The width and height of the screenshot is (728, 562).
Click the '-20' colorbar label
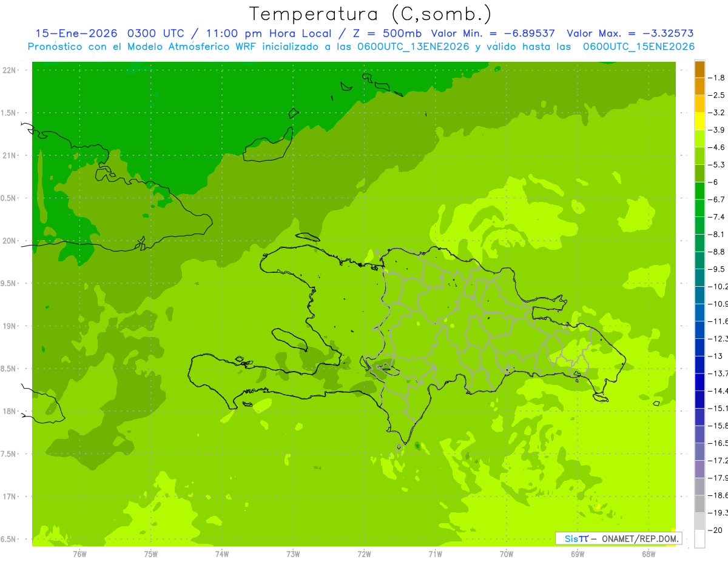(x=715, y=530)
